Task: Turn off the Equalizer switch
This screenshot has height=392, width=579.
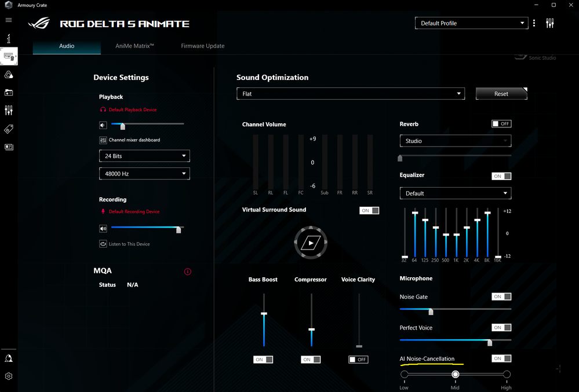Action: (501, 176)
